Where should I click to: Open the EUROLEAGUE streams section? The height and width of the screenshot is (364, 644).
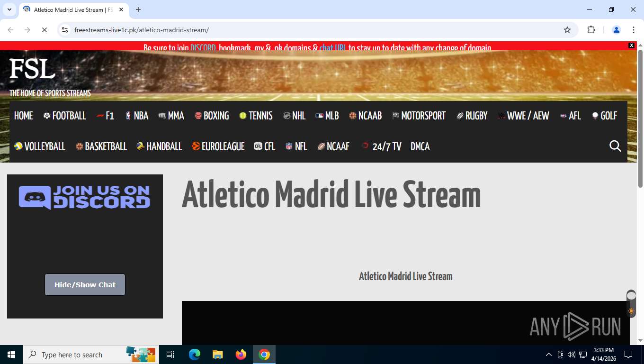tap(218, 146)
